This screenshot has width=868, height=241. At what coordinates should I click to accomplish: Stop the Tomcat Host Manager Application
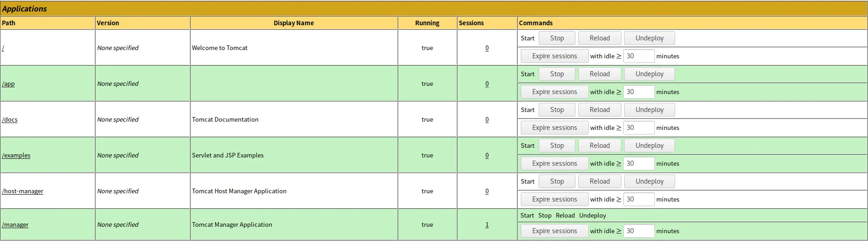(x=557, y=181)
